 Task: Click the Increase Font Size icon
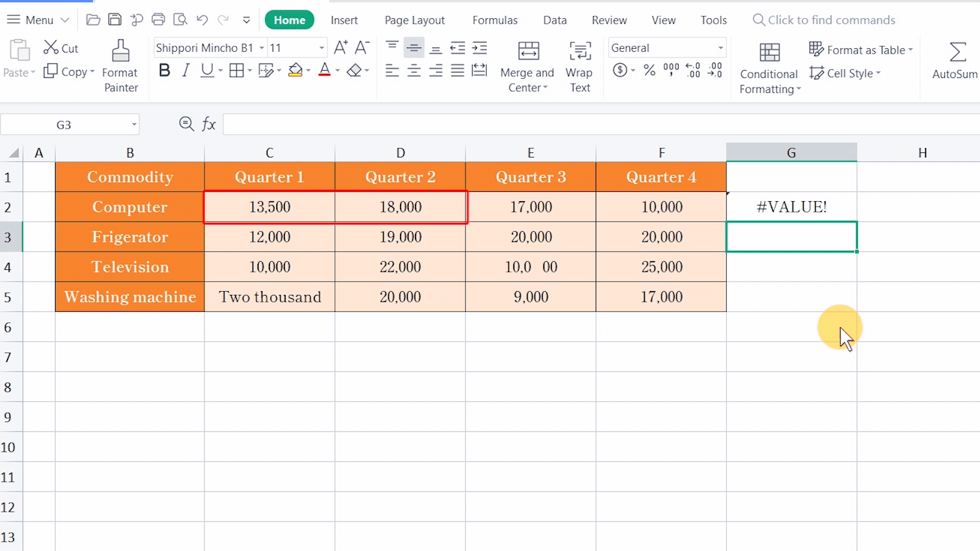(341, 47)
